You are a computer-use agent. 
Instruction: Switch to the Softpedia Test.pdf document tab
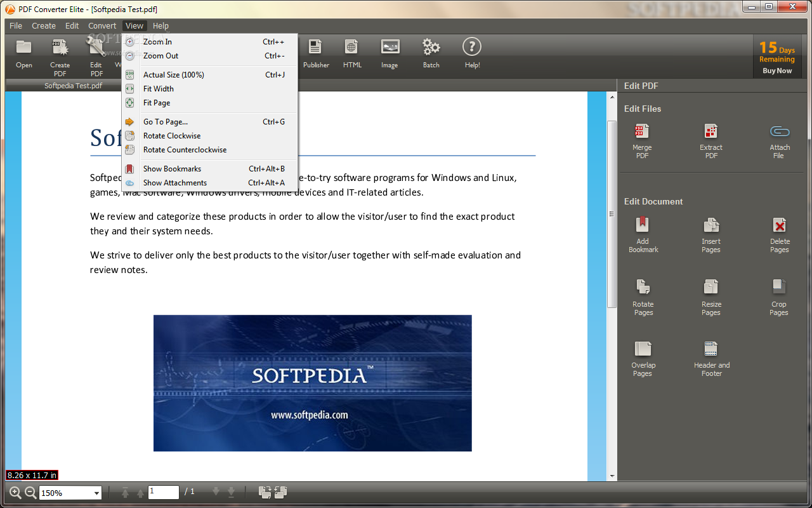click(73, 86)
